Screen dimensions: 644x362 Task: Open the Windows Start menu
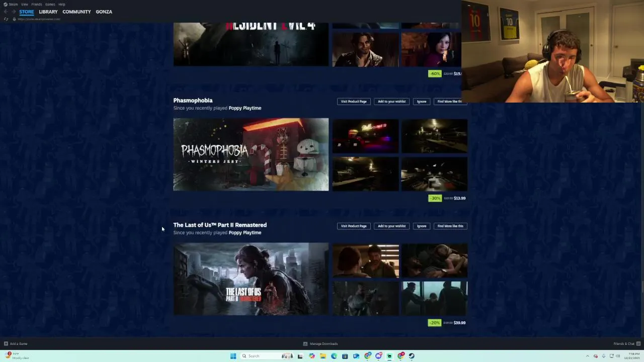pos(233,356)
